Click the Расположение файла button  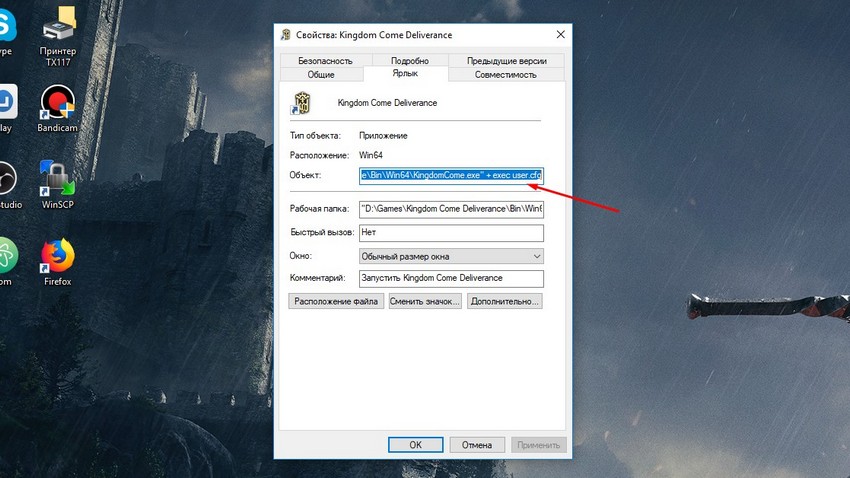[x=336, y=301]
